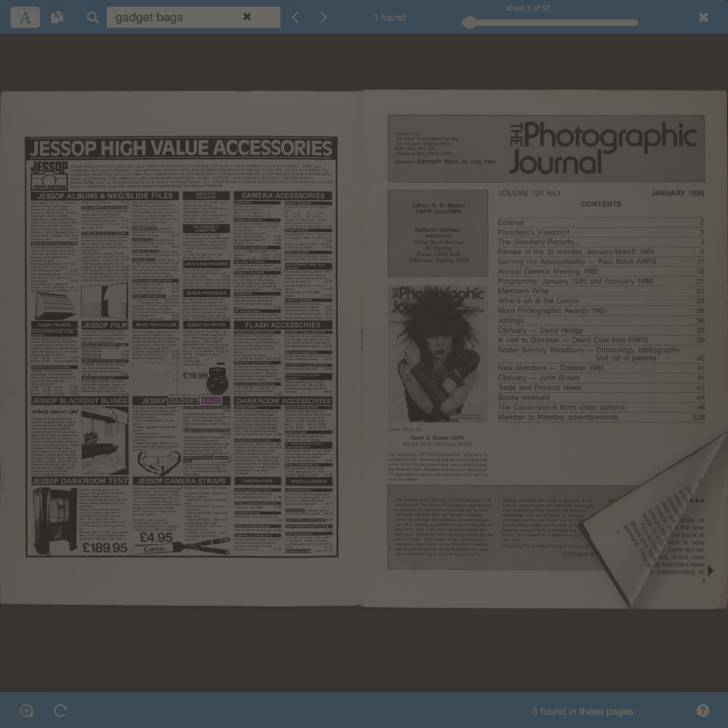
Task: Click 'The Canovision-8 8mm video camera' entry
Action: pos(601,408)
